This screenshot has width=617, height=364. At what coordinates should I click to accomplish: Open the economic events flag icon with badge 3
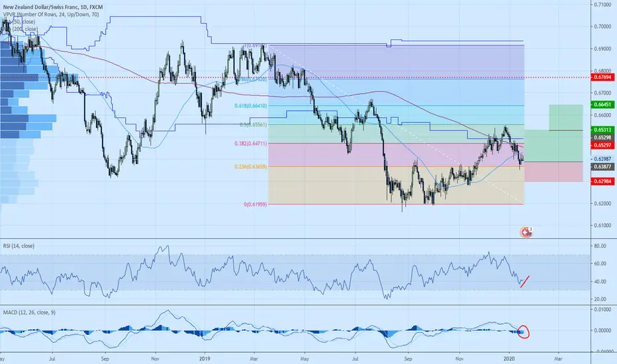(x=526, y=232)
